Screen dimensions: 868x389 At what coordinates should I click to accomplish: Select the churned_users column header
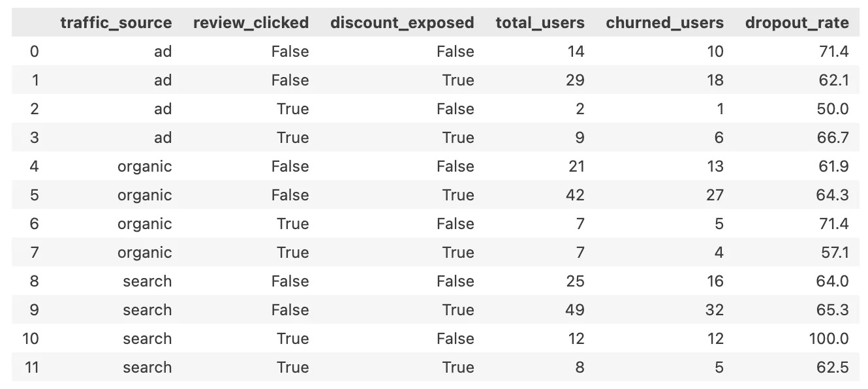tap(664, 23)
